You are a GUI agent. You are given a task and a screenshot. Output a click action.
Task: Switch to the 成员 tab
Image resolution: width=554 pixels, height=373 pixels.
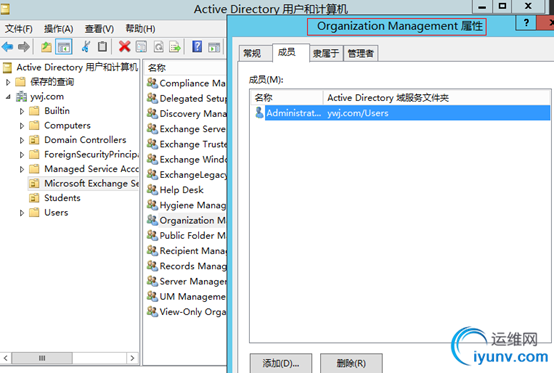pyautogui.click(x=290, y=52)
